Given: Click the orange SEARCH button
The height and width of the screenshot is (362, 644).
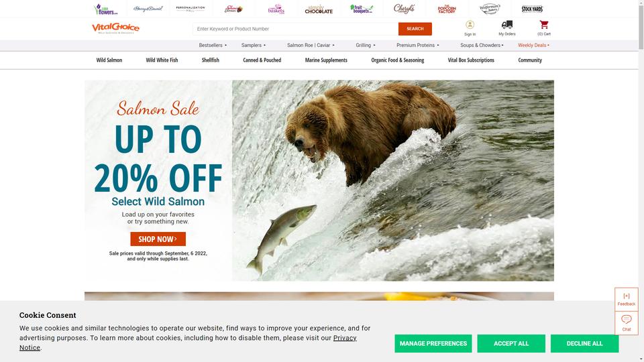Looking at the screenshot, I should click(x=415, y=29).
